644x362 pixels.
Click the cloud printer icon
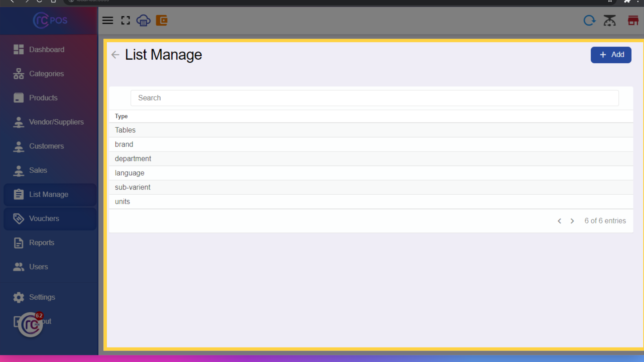tap(143, 20)
